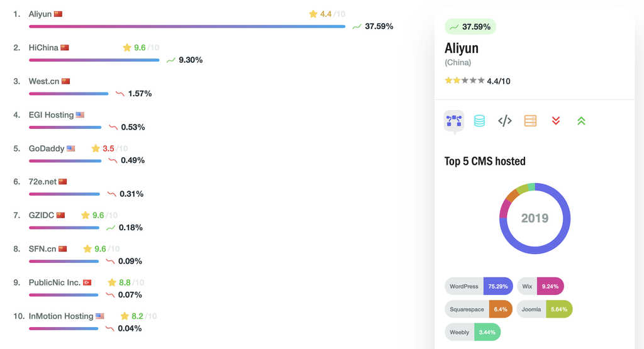Click the China flag next to Aliyun

pos(58,14)
